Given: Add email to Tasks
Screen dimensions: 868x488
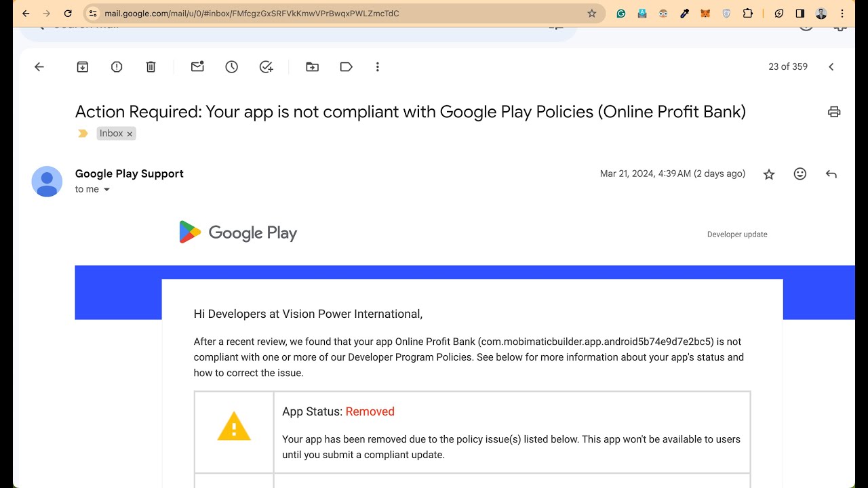Looking at the screenshot, I should 267,66.
